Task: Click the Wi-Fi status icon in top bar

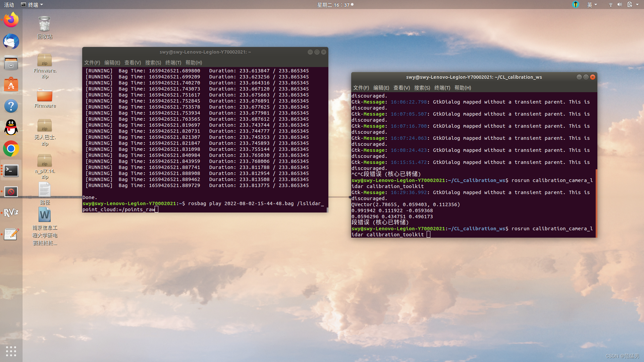Action: click(x=610, y=5)
